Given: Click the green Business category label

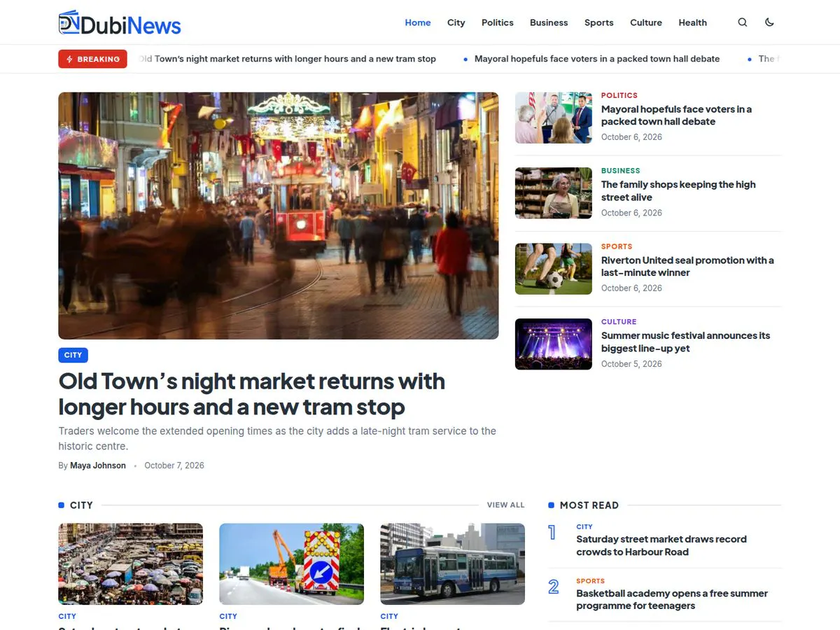Looking at the screenshot, I should coord(621,171).
